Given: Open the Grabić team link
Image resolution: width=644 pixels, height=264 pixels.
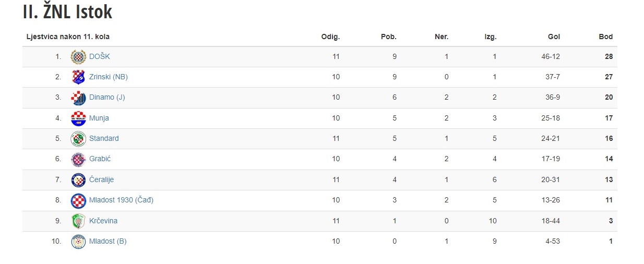Looking at the screenshot, I should 100,159.
